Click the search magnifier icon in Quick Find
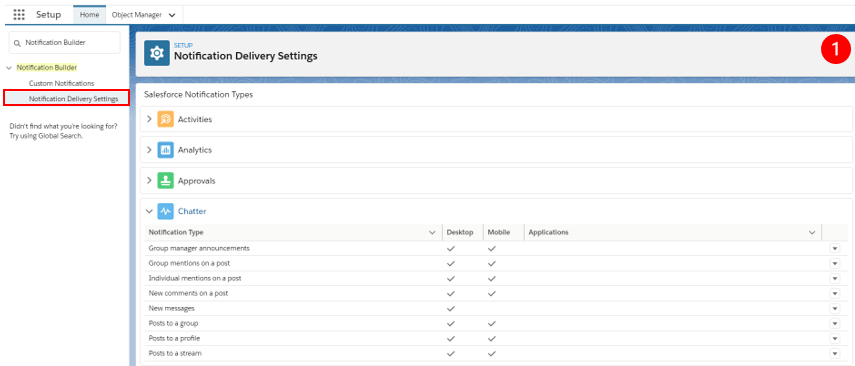Viewport: 855px width, 366px height. [x=17, y=43]
